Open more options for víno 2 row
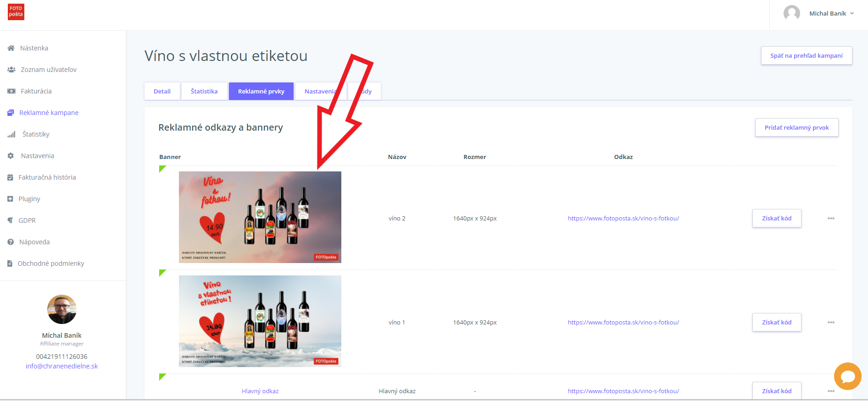The height and width of the screenshot is (401, 868). [831, 218]
